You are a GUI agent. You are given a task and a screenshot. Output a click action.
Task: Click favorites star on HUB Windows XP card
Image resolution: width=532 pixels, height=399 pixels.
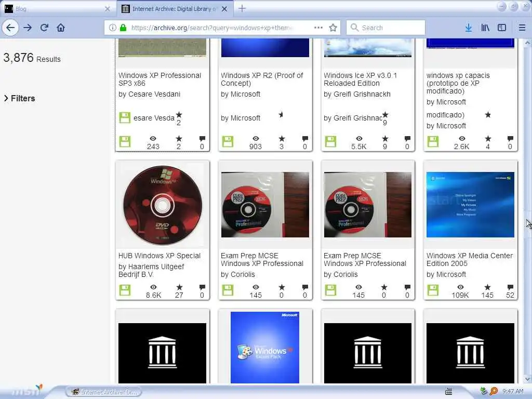coord(179,287)
